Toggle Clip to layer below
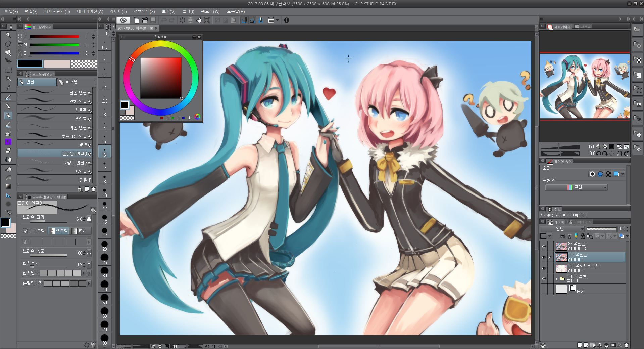 563,236
